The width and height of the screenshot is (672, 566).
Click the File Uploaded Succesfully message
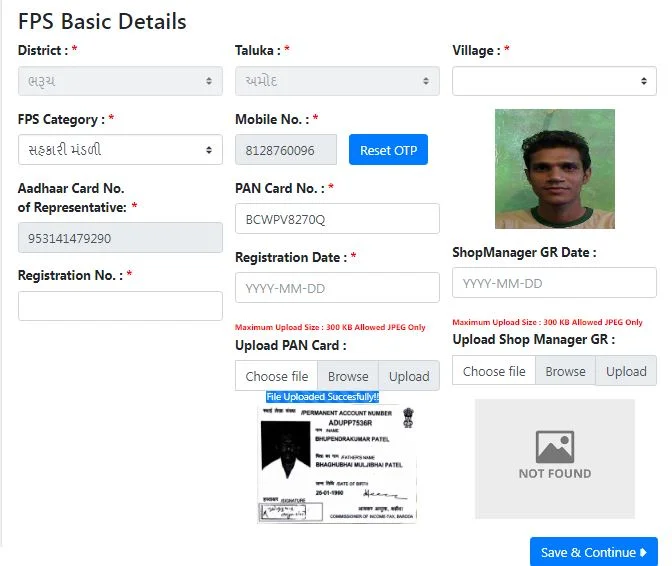322,397
